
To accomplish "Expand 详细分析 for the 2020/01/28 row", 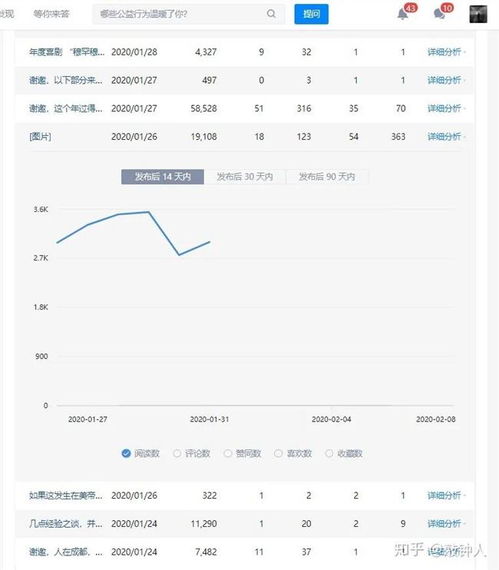I will coord(446,52).
